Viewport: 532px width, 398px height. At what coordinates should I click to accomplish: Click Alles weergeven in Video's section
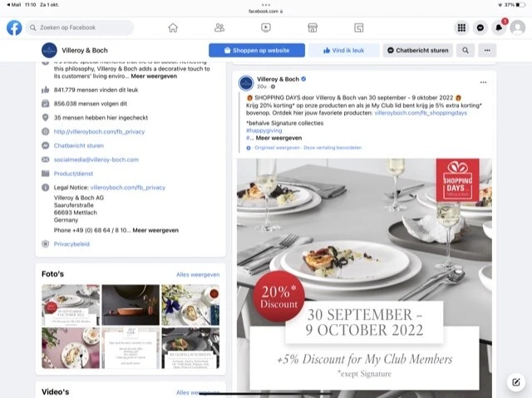[x=198, y=392]
